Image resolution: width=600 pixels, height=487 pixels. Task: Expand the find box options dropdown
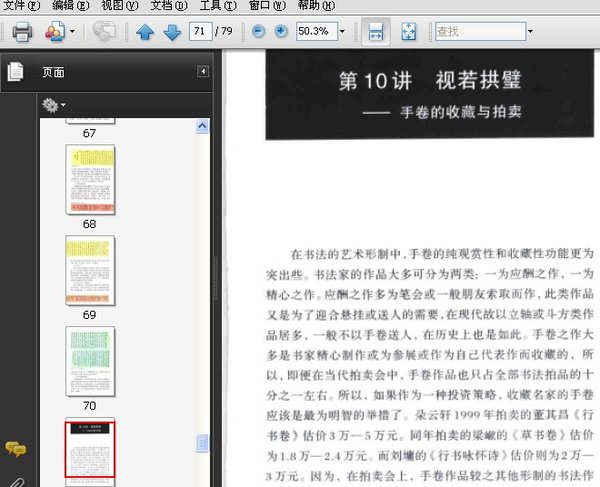(x=530, y=32)
